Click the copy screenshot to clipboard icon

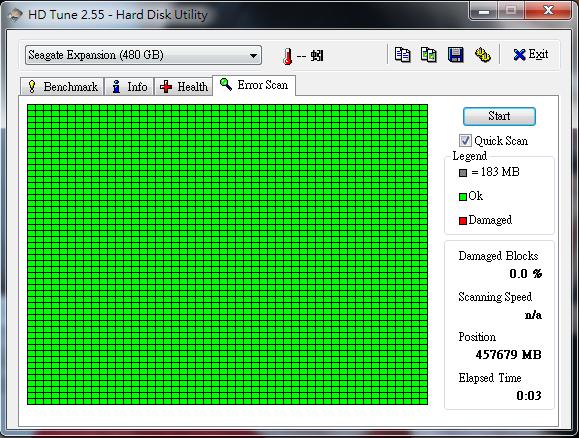click(429, 55)
